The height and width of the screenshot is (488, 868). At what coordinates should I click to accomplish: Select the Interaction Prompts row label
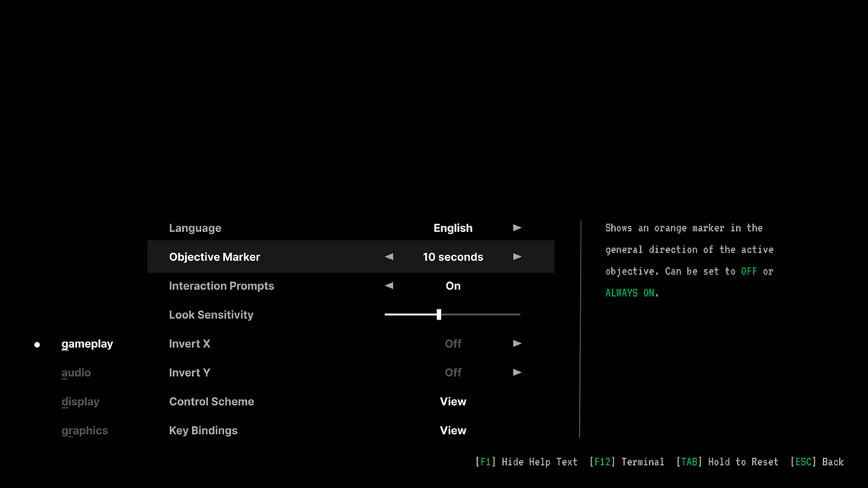(x=222, y=286)
